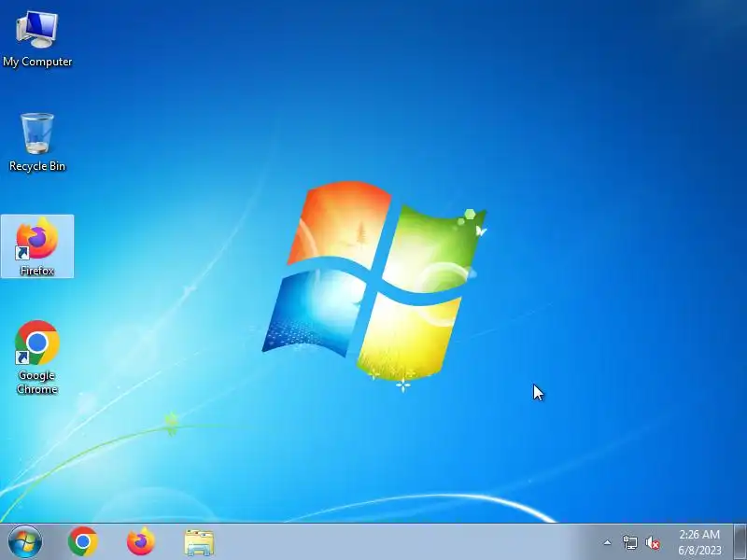This screenshot has height=560, width=747.
Task: Open the Windows Start menu orb
Action: click(25, 542)
